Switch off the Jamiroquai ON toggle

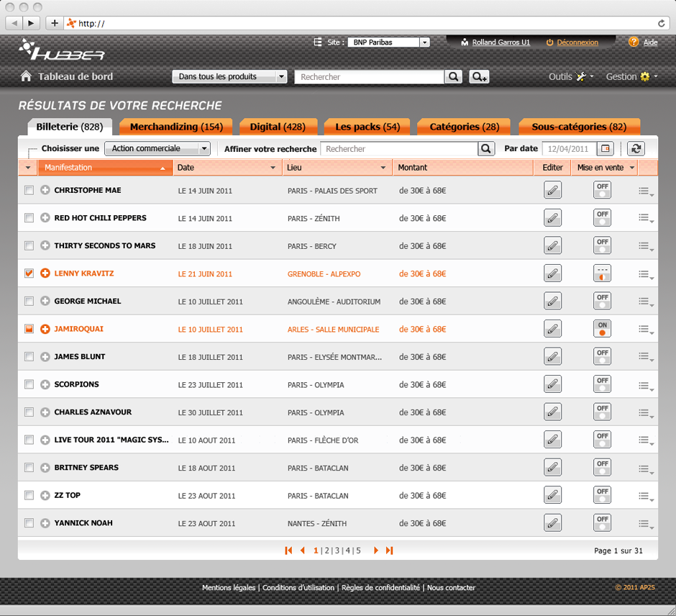click(x=602, y=329)
